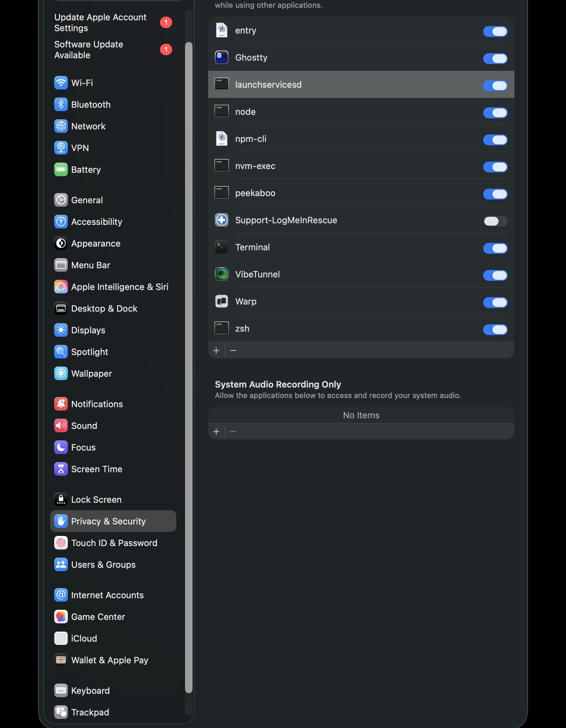Remove selected app with minus button
Screen dimensions: 566x728
(x=233, y=351)
